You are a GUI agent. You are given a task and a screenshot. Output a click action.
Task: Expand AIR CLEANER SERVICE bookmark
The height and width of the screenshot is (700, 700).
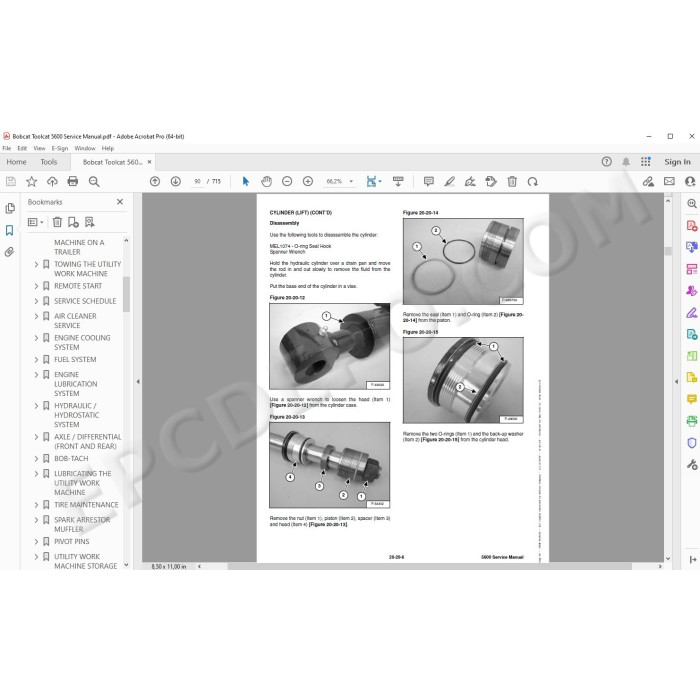[x=37, y=316]
